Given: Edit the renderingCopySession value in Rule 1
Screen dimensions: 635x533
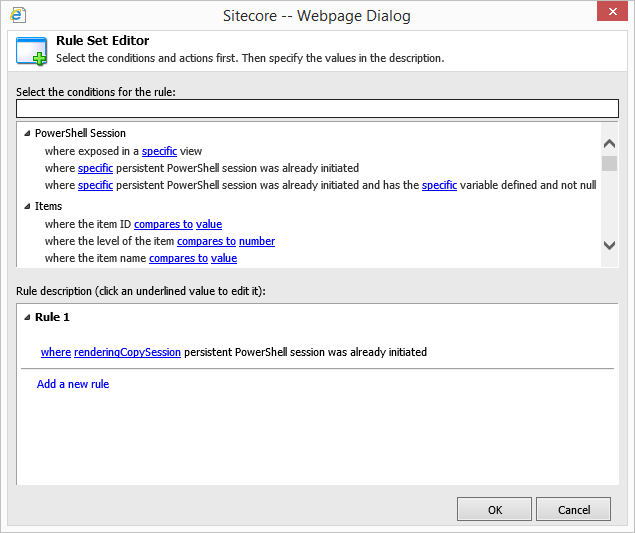Looking at the screenshot, I should tap(127, 352).
